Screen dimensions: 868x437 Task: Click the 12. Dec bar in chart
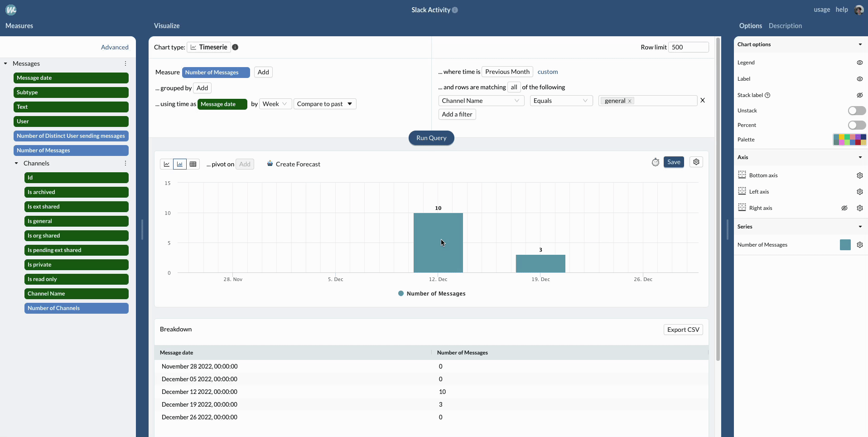(x=438, y=243)
